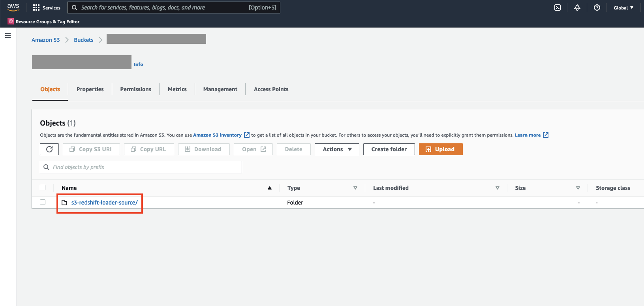Follow the Learn more link
Viewport: 644px width, 306px height.
(528, 135)
